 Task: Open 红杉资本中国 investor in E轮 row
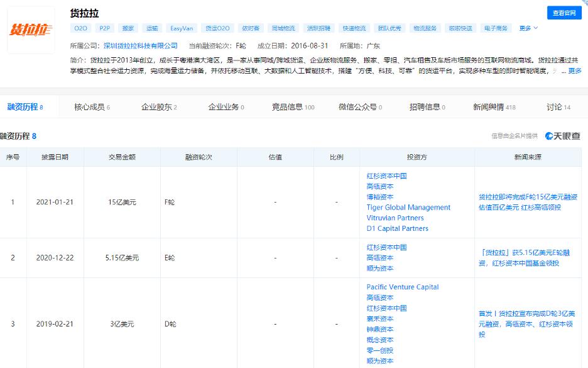point(386,247)
